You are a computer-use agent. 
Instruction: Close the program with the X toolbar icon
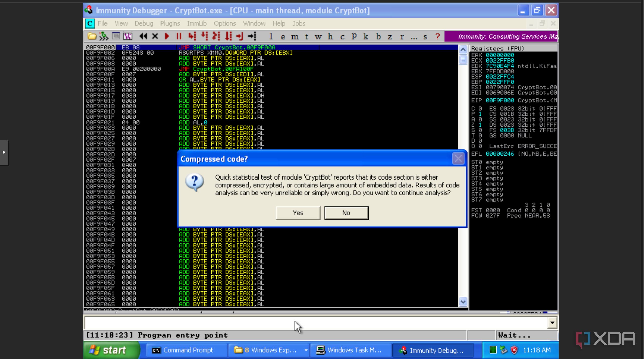(155, 36)
